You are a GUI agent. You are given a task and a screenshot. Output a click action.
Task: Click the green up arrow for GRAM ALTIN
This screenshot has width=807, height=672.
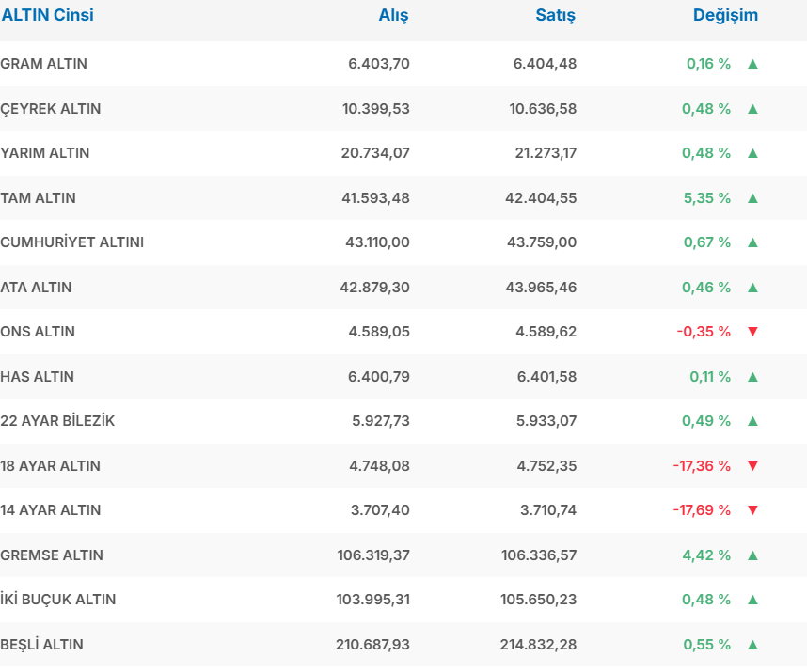[752, 64]
